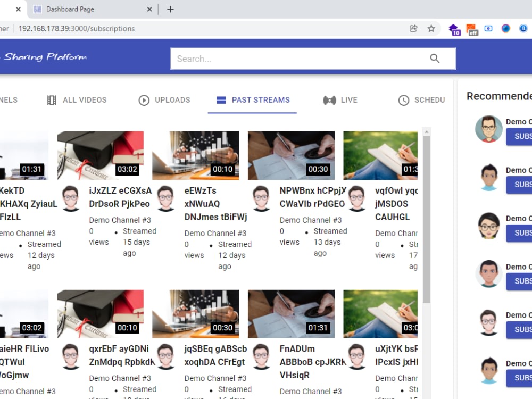Screen dimensions: 532x399
Task: Click channel avatar beside iJxZLZ eCGXsA title
Action: click(71, 198)
